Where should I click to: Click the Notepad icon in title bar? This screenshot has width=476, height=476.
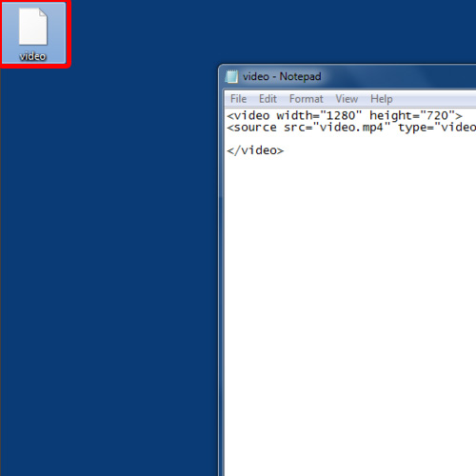(x=231, y=76)
